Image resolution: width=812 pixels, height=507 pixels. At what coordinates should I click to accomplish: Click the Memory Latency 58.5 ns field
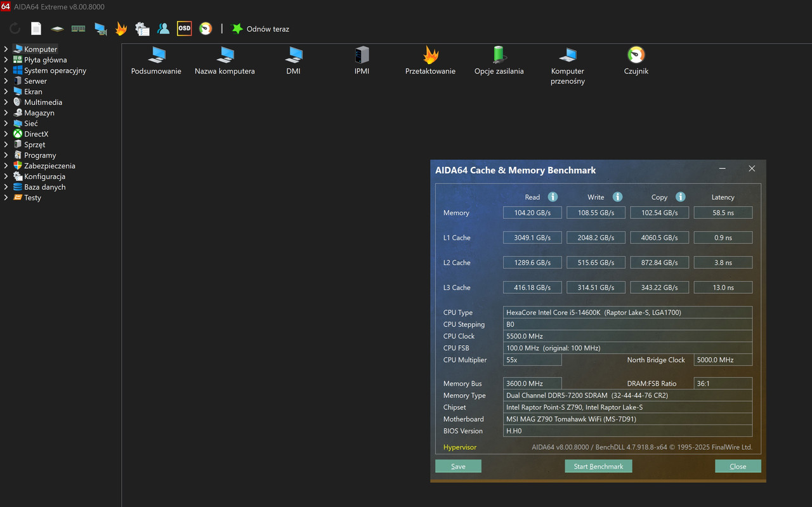(x=723, y=213)
